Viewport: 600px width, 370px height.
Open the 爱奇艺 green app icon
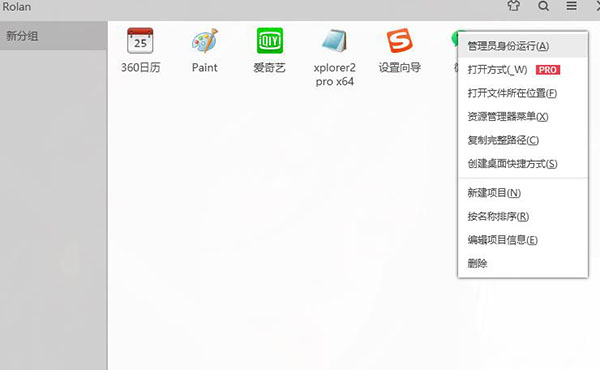[x=270, y=41]
